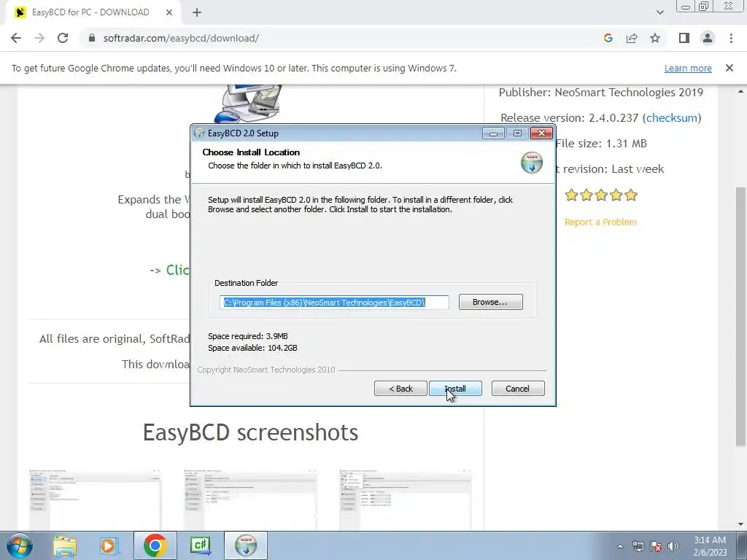
Task: Select the EasyBCD for PC - DOWNLOAD tab
Action: click(x=90, y=12)
